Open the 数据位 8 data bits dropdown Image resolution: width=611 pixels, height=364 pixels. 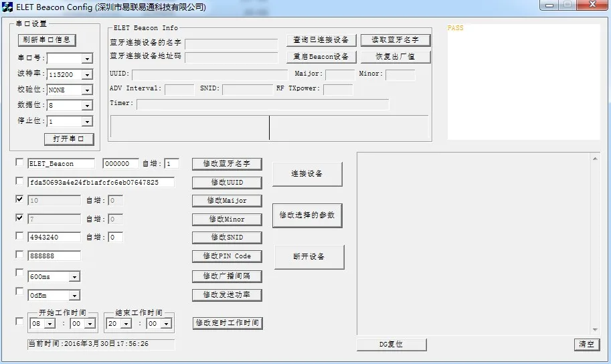point(87,106)
